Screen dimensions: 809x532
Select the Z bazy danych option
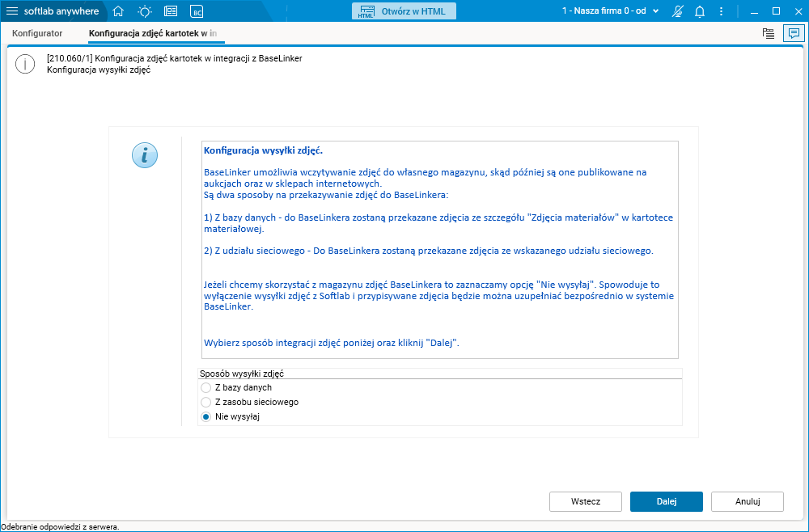[x=236, y=387]
